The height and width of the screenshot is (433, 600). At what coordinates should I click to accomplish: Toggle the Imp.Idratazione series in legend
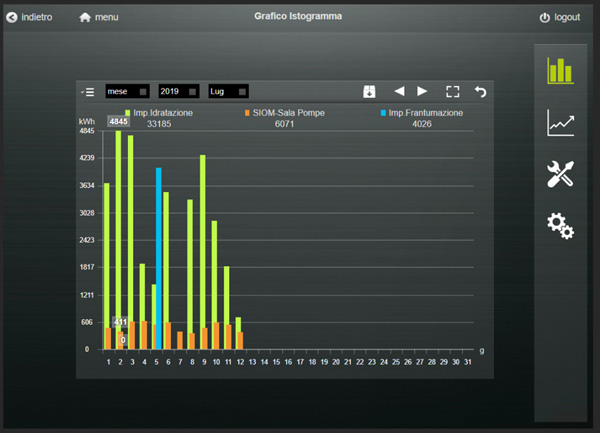pyautogui.click(x=163, y=113)
